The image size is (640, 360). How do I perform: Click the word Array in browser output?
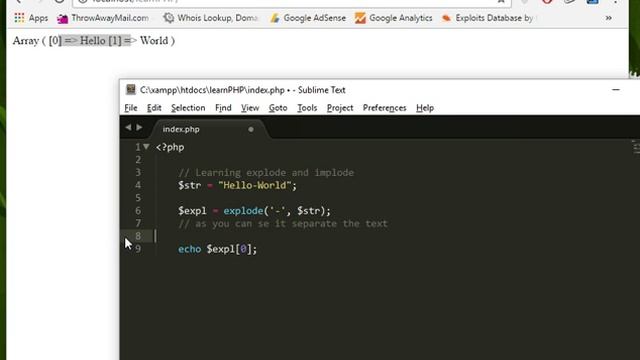point(26,41)
